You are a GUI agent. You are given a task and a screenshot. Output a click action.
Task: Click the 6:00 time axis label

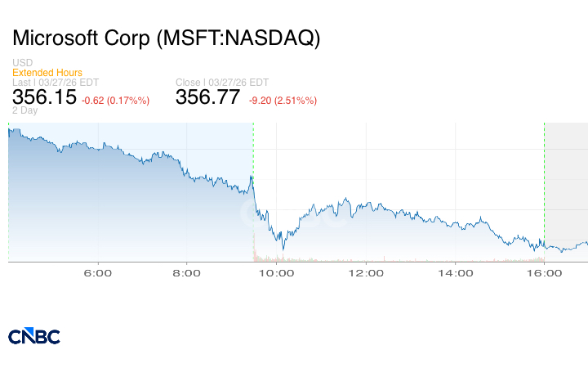point(98,274)
